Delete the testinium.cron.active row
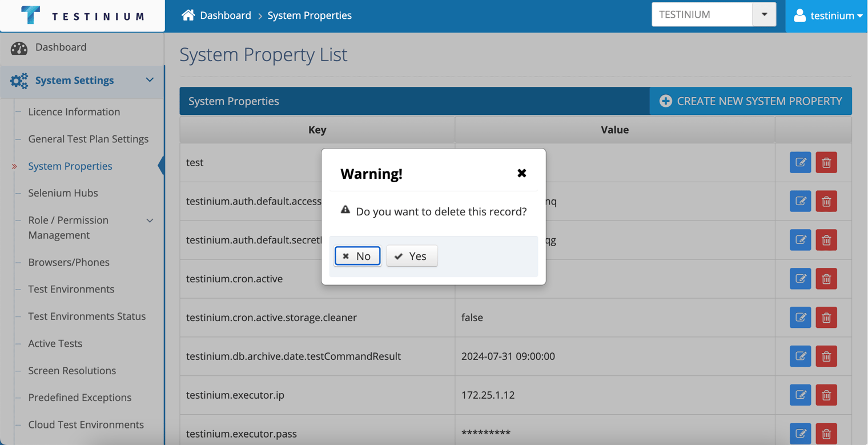 (x=826, y=279)
